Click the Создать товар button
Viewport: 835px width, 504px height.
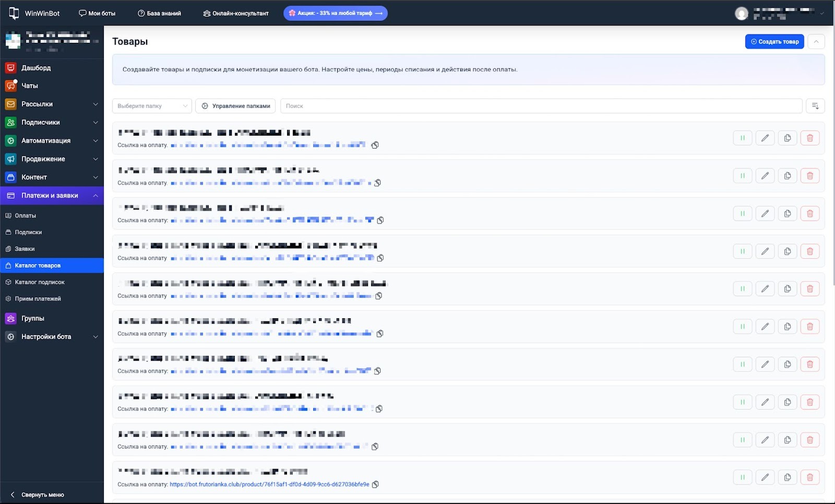click(x=774, y=42)
